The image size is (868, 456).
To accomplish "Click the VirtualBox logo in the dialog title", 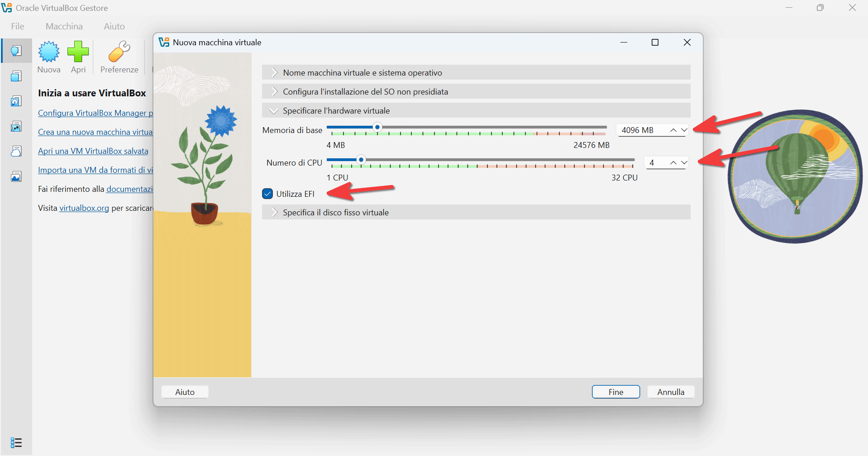I will [x=164, y=42].
